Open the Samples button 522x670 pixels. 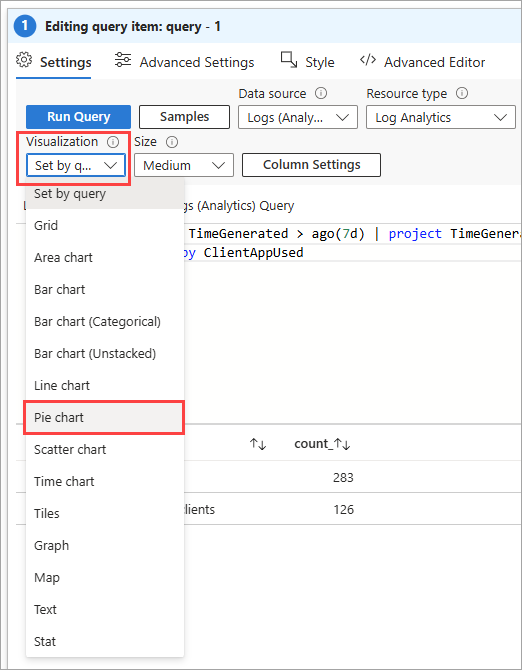click(x=185, y=117)
